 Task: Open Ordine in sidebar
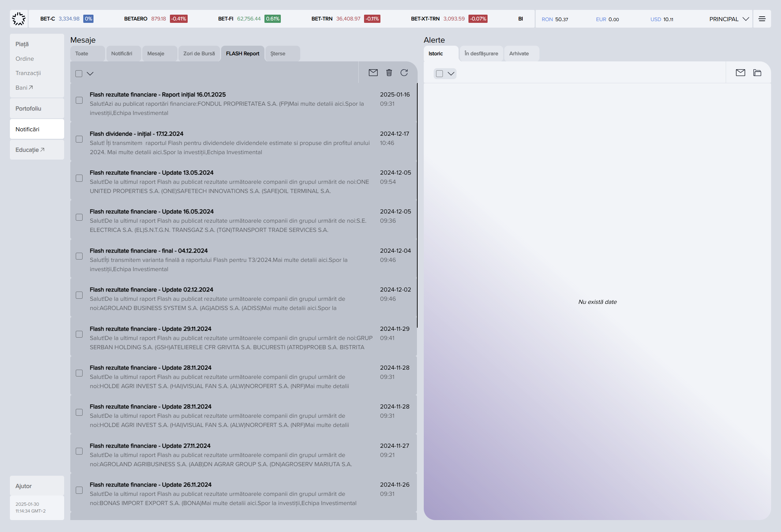point(25,59)
